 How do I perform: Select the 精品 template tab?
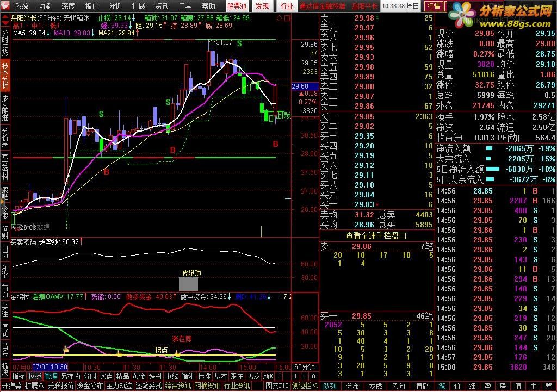coord(122,376)
